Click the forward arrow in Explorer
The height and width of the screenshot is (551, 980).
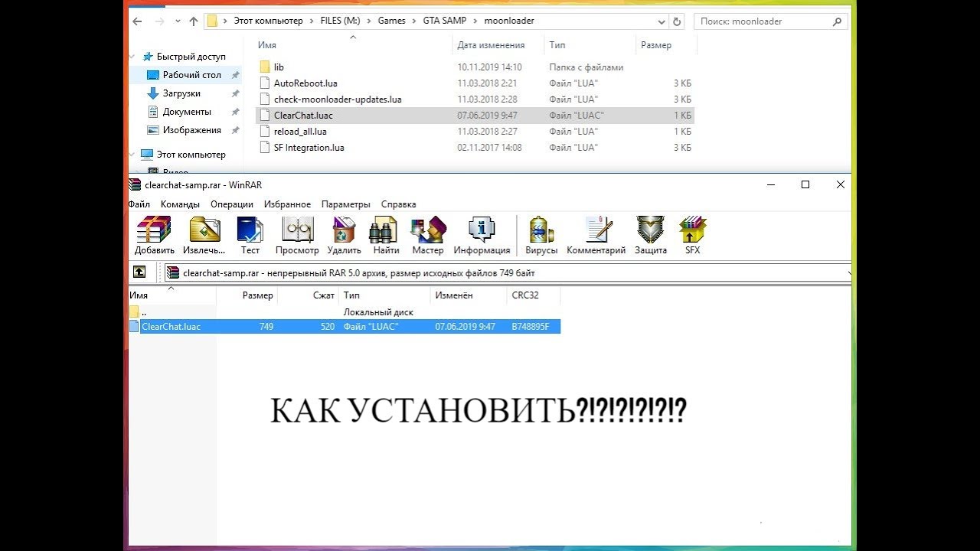(x=158, y=21)
